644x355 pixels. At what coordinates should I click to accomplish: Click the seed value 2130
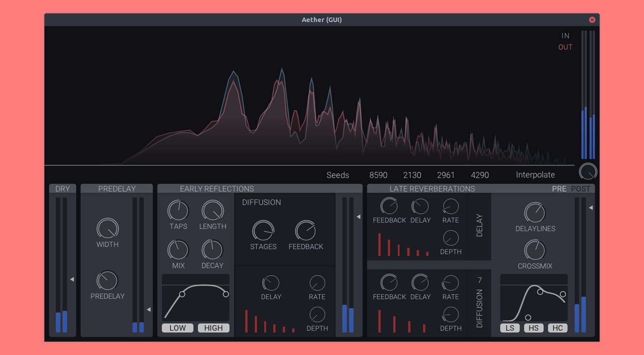412,175
